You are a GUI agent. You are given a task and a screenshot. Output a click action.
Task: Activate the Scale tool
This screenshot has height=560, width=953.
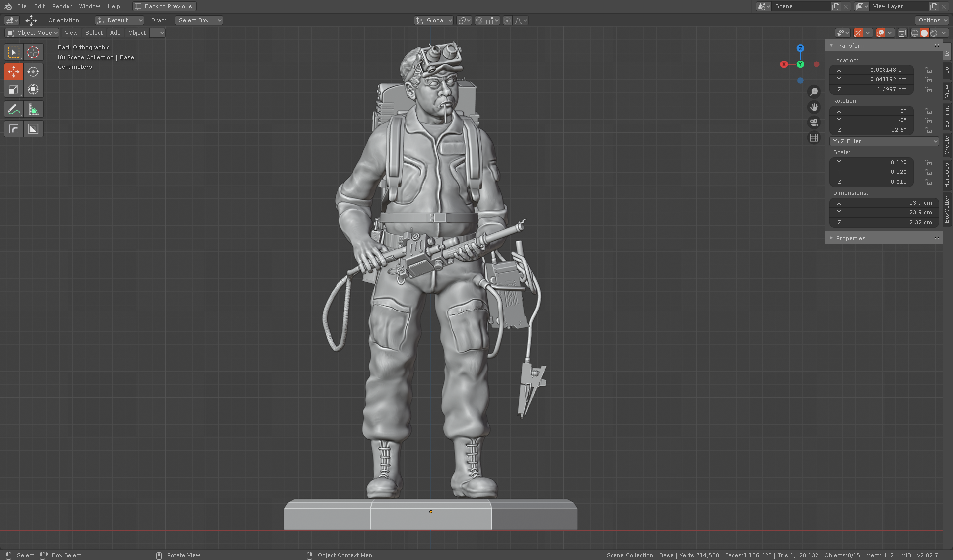13,90
